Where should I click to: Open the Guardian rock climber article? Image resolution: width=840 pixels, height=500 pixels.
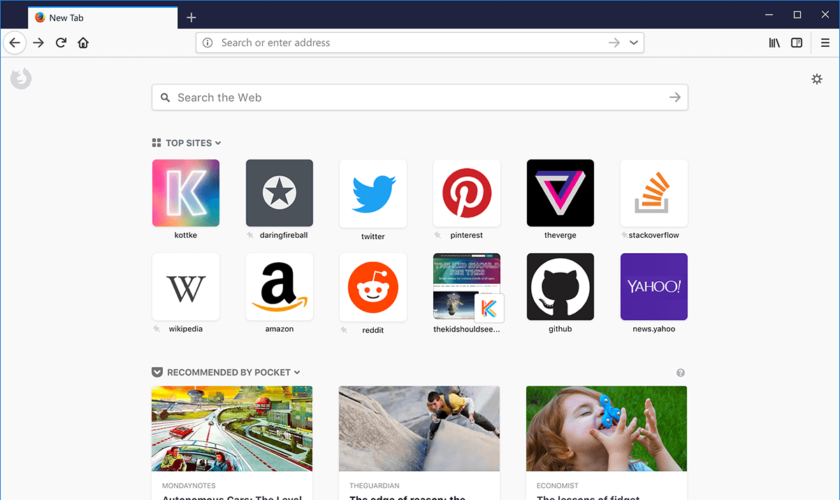419,443
